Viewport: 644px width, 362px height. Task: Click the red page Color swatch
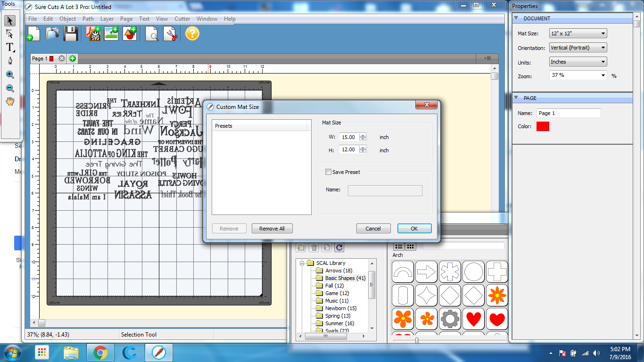tap(543, 126)
